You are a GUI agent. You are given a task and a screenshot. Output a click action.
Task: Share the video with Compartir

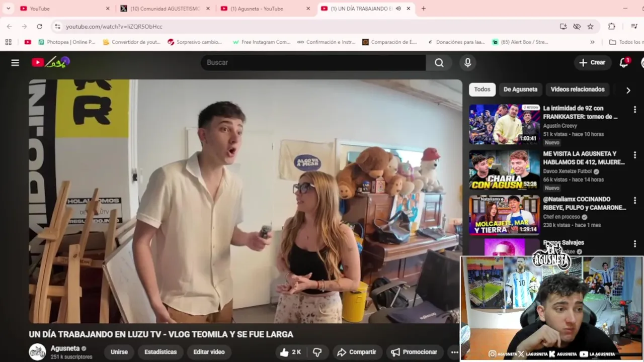point(357,352)
